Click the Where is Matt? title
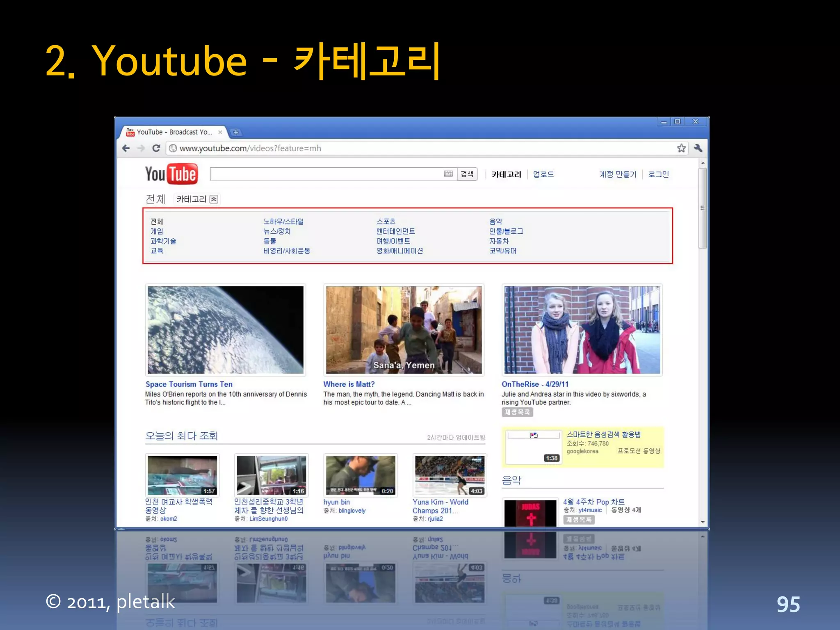 click(x=349, y=384)
